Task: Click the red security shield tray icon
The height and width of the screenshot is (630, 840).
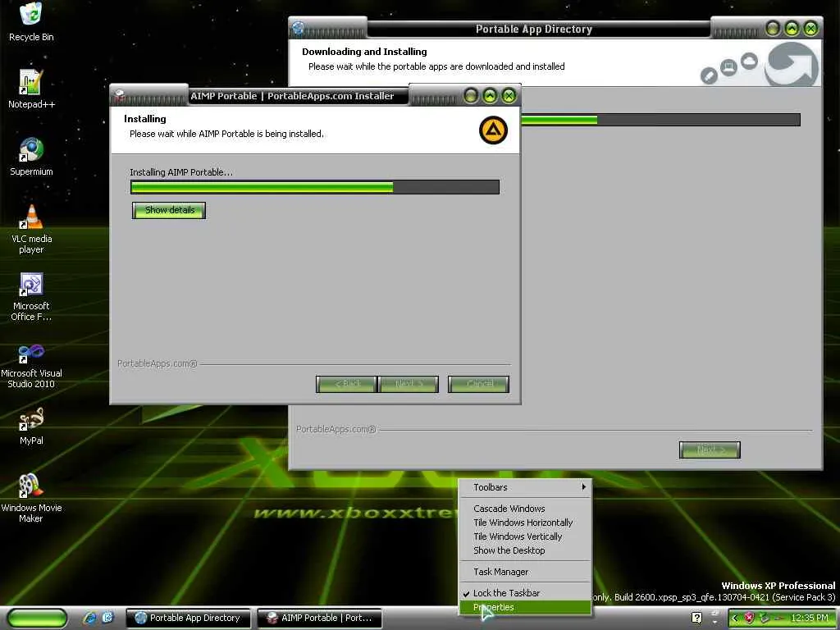Action: tap(750, 618)
